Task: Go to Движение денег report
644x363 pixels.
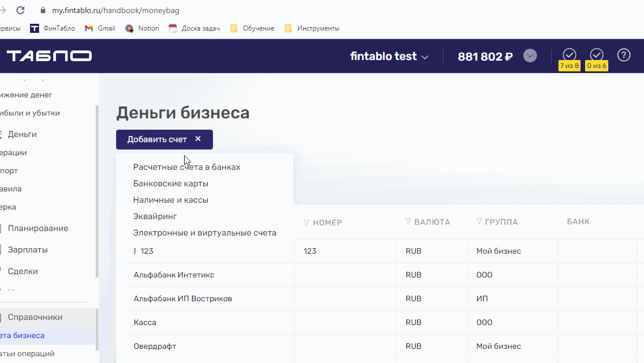Action: (26, 95)
